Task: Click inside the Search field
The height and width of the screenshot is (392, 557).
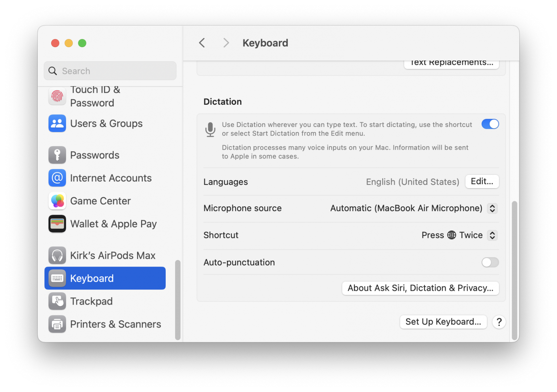Action: [110, 71]
